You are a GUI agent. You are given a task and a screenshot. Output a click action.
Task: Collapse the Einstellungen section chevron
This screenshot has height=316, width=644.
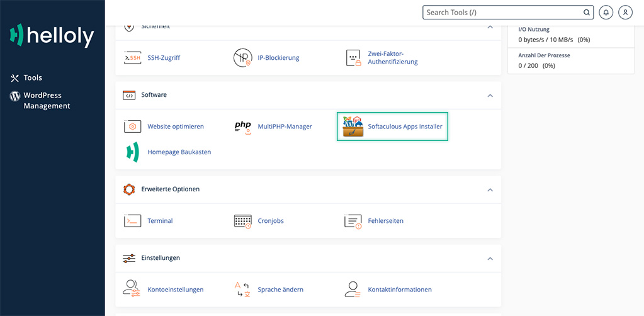(x=490, y=258)
